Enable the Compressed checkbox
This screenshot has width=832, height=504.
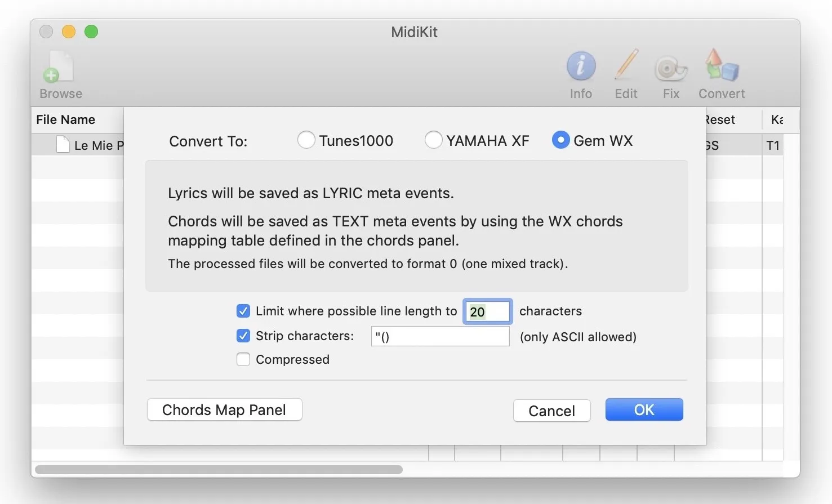click(243, 359)
